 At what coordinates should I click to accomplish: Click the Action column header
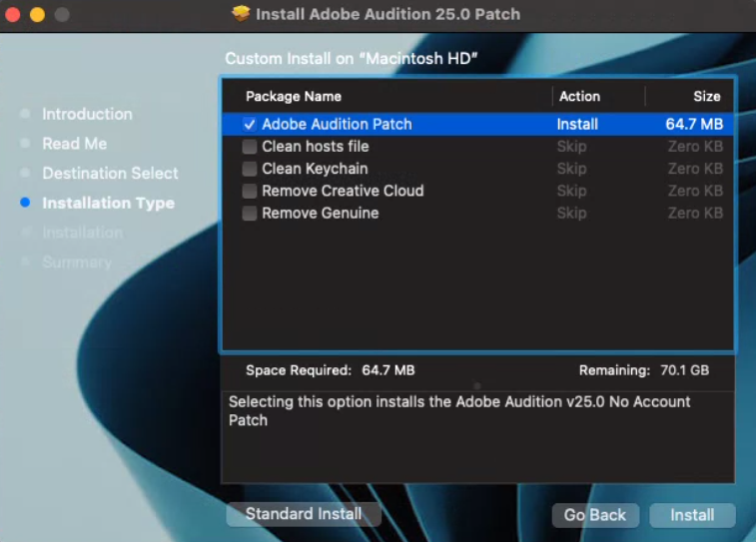[579, 97]
